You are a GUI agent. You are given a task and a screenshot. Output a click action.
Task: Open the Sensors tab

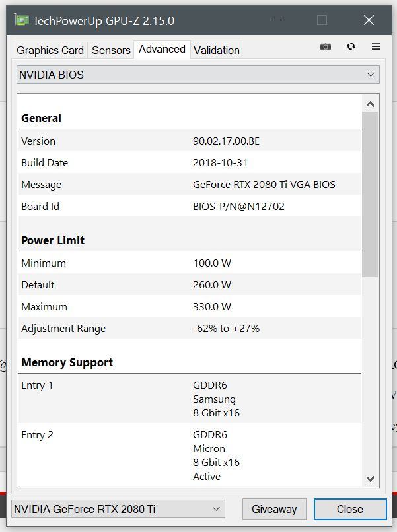[x=111, y=50]
